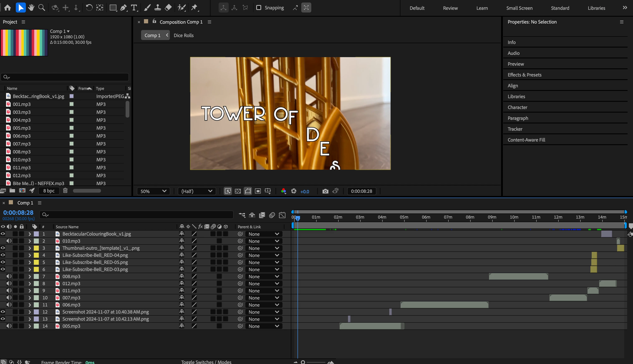Image resolution: width=633 pixels, height=364 pixels.
Task: Open the (Half) resolution dropdown
Action: click(196, 191)
